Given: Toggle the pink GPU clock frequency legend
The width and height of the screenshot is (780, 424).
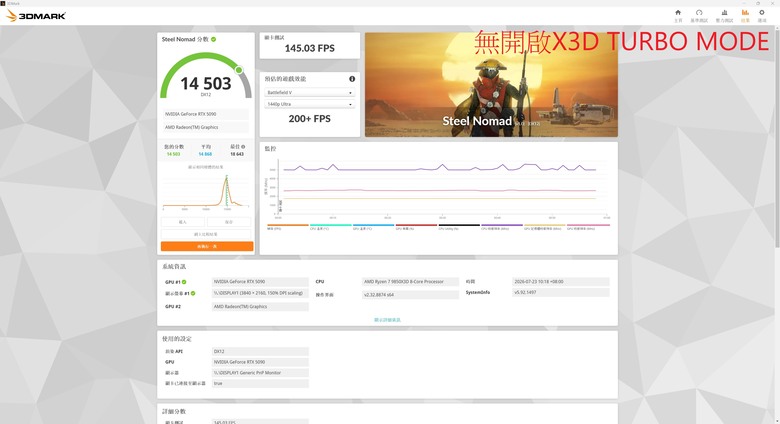Looking at the screenshot, I should pyautogui.click(x=588, y=227).
